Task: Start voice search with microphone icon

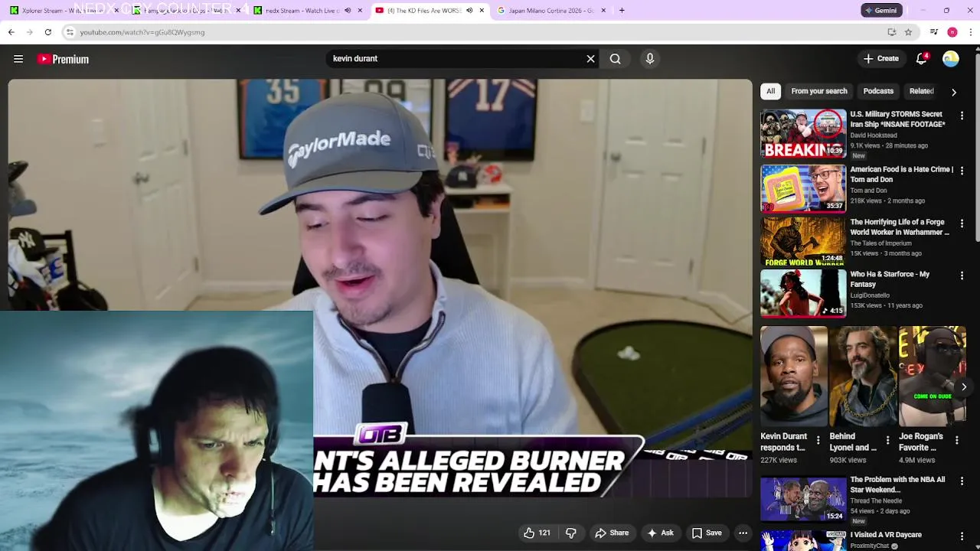Action: (650, 59)
